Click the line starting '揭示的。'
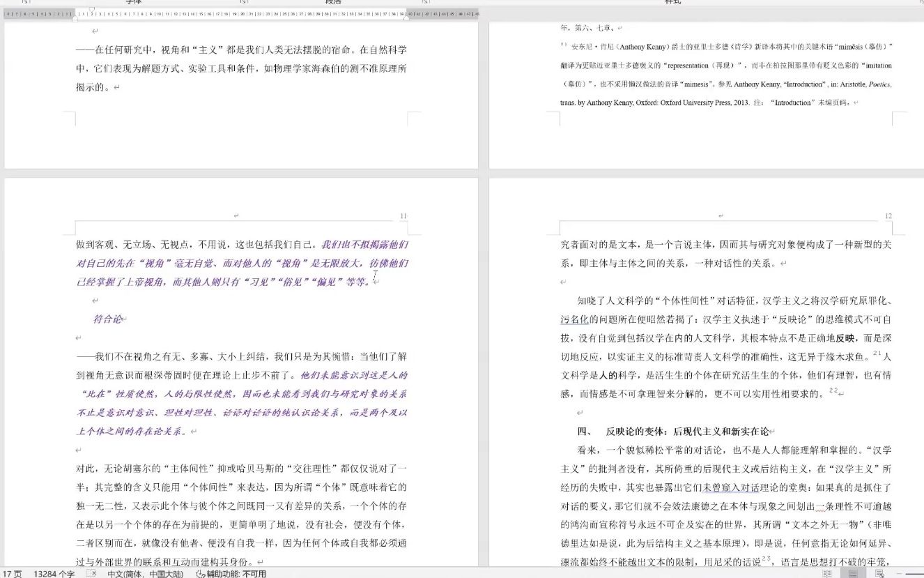This screenshot has width=924, height=578. tap(93, 88)
